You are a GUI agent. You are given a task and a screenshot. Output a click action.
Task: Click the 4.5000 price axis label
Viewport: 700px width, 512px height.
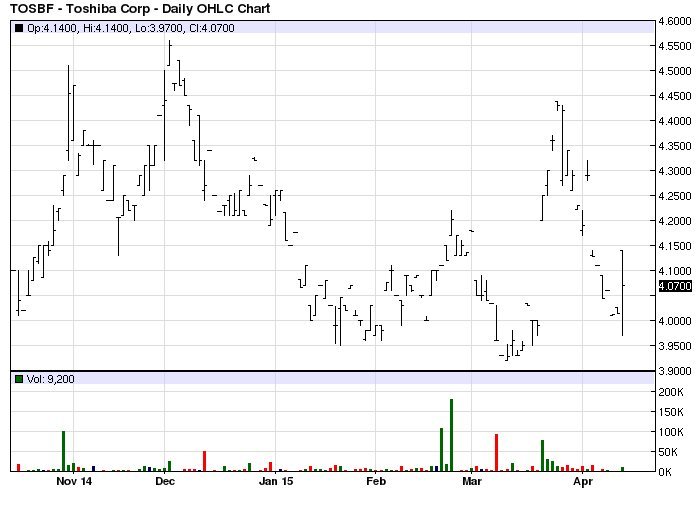(x=675, y=71)
